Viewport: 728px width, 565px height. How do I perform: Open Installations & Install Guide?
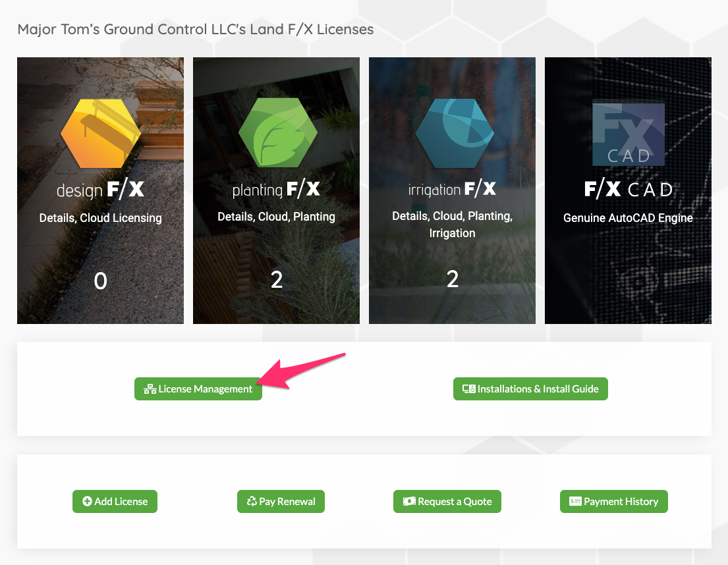530,389
